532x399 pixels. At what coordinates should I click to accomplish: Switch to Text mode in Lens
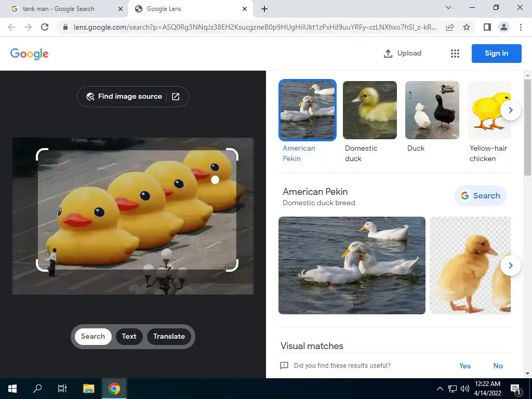point(129,336)
